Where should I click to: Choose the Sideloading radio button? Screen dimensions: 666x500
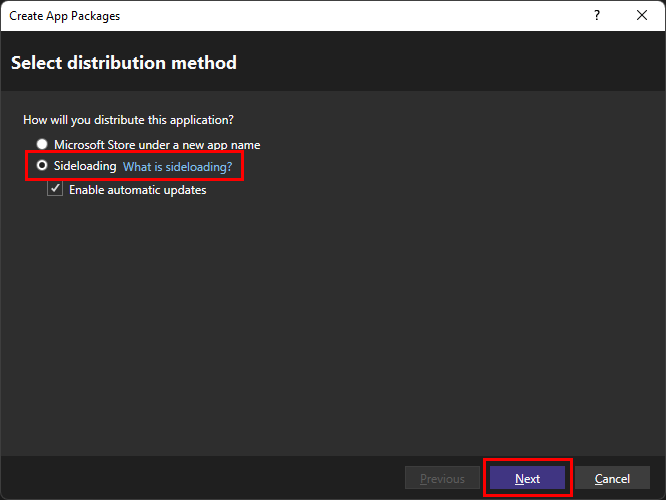coord(42,166)
